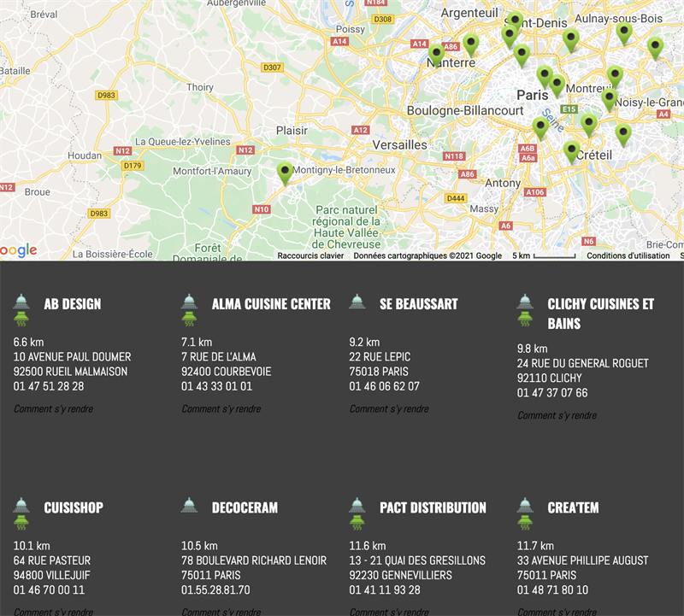Open Comment s'y rendre for CUISISHOP
Screen dimensions: 684x616
point(53,612)
